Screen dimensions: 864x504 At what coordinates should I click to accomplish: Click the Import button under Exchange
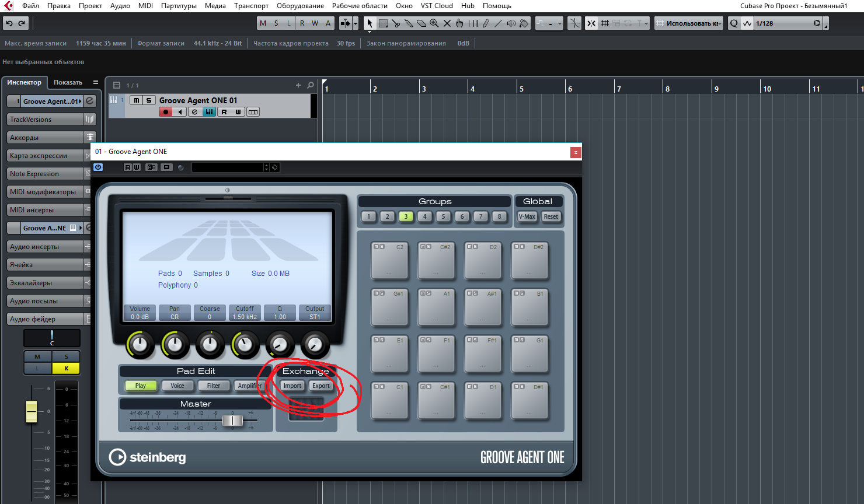point(292,386)
